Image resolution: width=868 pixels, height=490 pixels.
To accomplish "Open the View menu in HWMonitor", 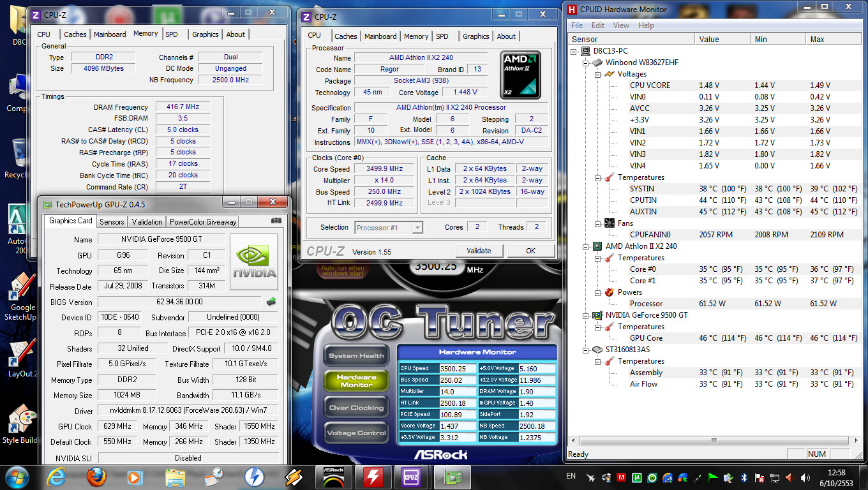I will coord(622,26).
